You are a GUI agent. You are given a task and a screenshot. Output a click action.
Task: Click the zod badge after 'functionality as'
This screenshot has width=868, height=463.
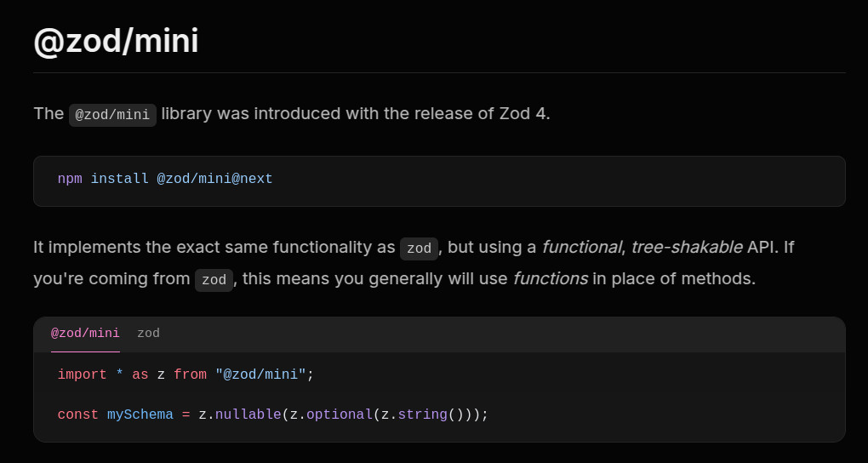[x=419, y=249]
